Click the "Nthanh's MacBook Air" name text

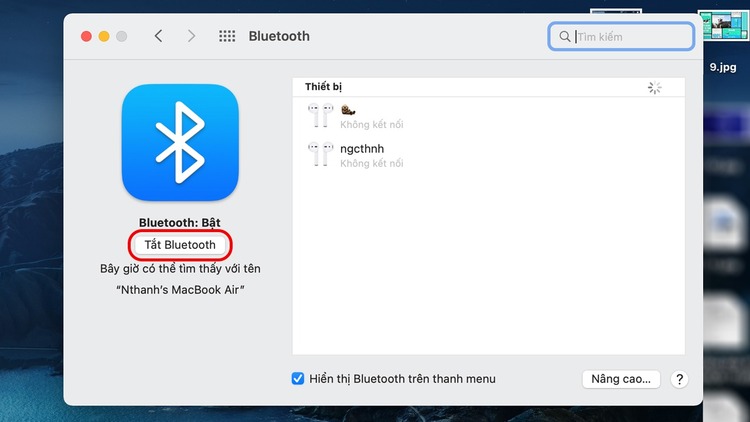[x=180, y=290]
